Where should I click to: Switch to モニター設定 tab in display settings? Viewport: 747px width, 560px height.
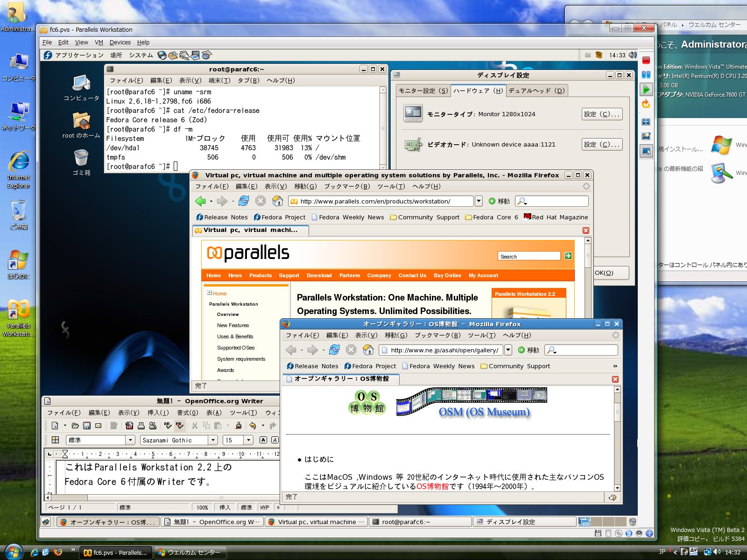(x=423, y=91)
